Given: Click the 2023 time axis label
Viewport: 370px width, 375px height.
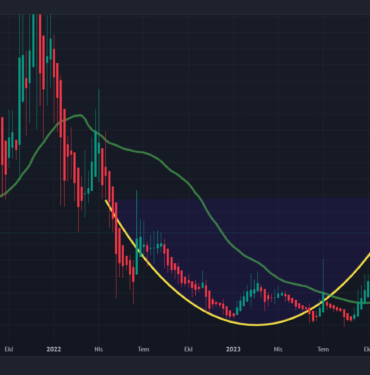Looking at the screenshot, I should (233, 349).
